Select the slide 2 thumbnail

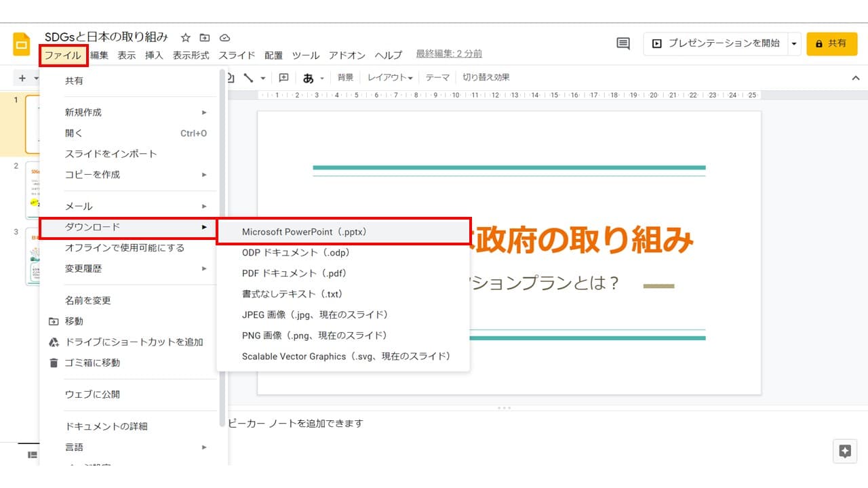point(33,190)
